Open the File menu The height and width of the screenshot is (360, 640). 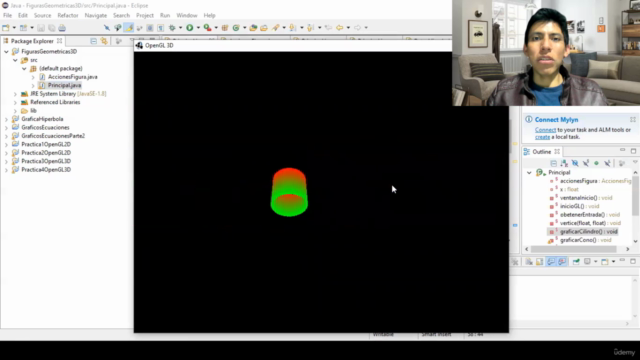pyautogui.click(x=7, y=16)
